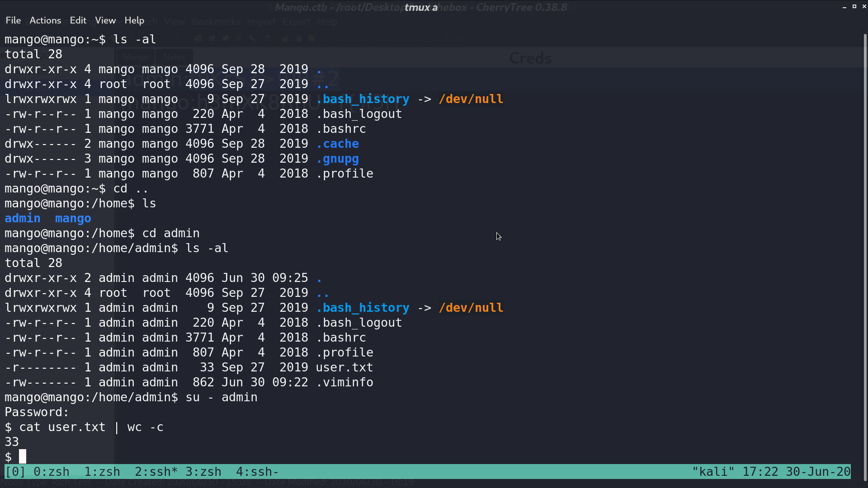868x488 pixels.
Task: Close the terminal window
Action: click(x=864, y=6)
